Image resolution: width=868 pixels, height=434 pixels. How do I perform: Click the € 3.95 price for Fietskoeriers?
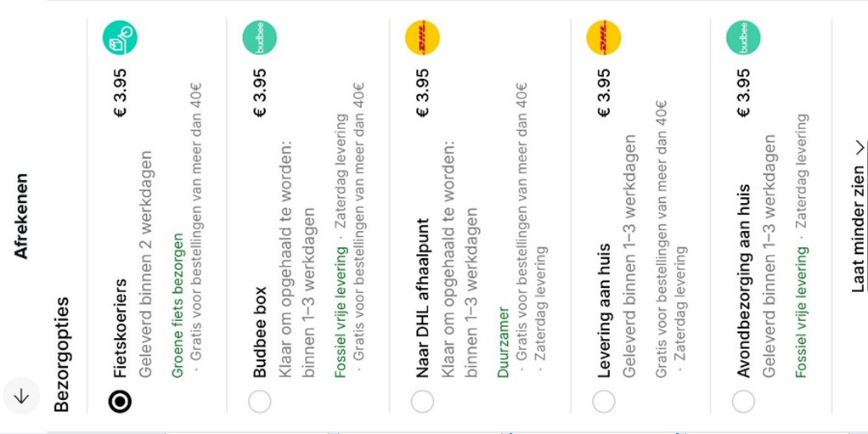coord(120,93)
